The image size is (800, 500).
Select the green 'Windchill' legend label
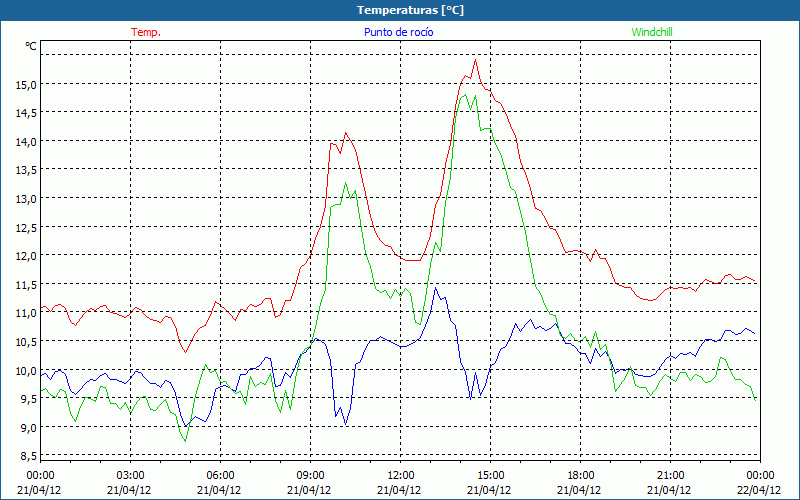652,32
